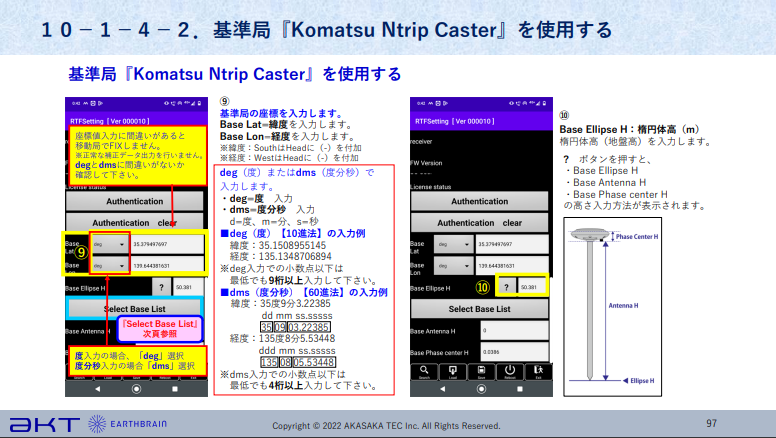This screenshot has width=776, height=438.
Task: Tap Authentication clear button on right phone
Action: tap(480, 223)
